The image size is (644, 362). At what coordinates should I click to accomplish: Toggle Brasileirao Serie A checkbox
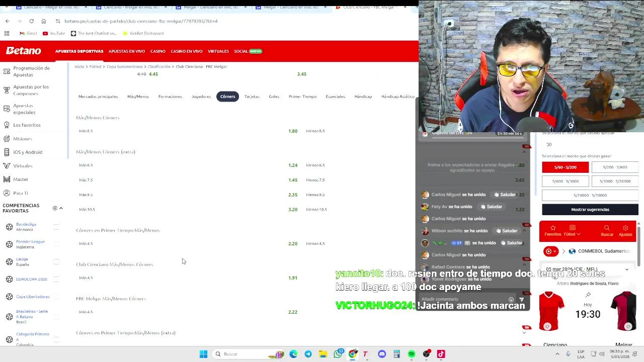[x=56, y=316]
